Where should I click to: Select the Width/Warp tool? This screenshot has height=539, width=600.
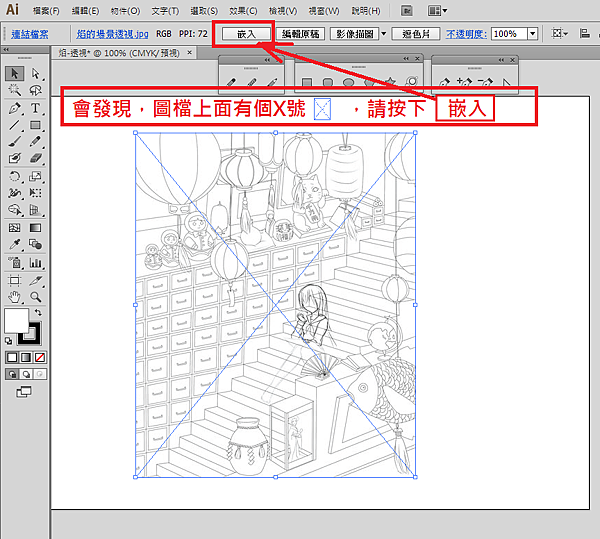pos(15,193)
